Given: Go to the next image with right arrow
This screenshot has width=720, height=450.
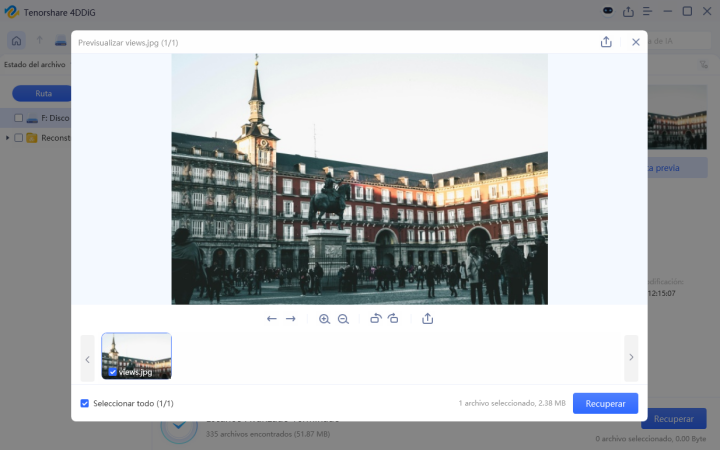Looking at the screenshot, I should coord(291,319).
